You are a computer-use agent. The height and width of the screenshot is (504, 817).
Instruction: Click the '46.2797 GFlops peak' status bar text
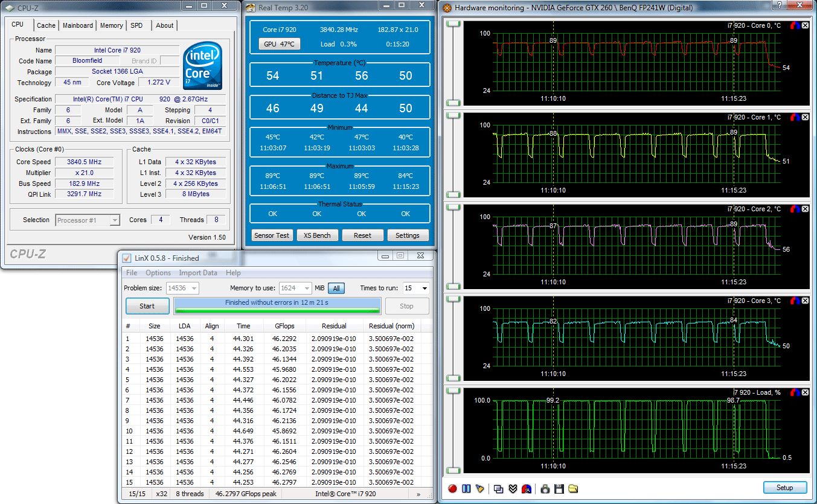(x=245, y=494)
